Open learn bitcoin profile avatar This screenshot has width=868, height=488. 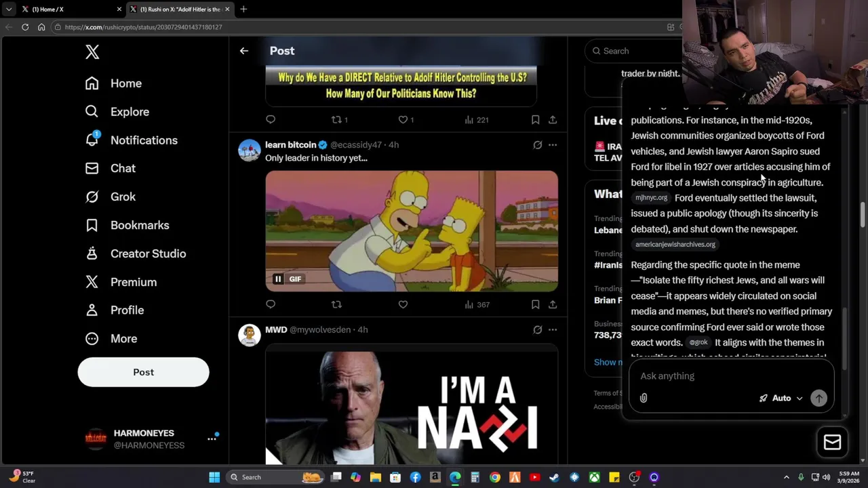pos(250,150)
